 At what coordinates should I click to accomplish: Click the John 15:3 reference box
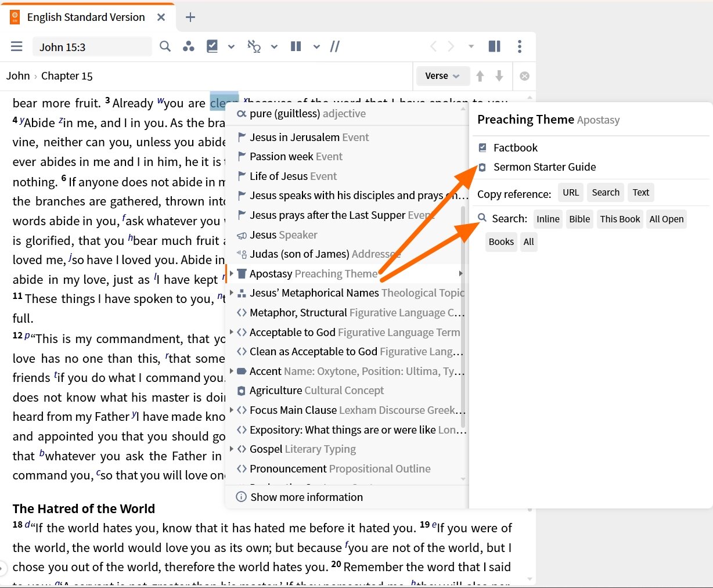tap(92, 47)
